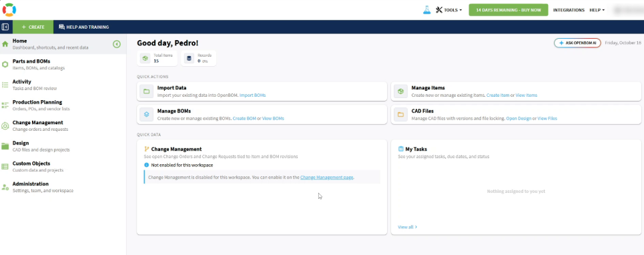Click the Parts and BOMs hexagon icon
This screenshot has width=644, height=255.
coord(5,65)
